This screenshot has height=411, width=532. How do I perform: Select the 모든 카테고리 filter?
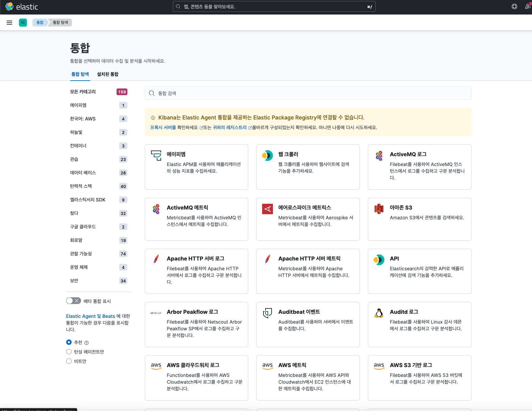coord(99,92)
